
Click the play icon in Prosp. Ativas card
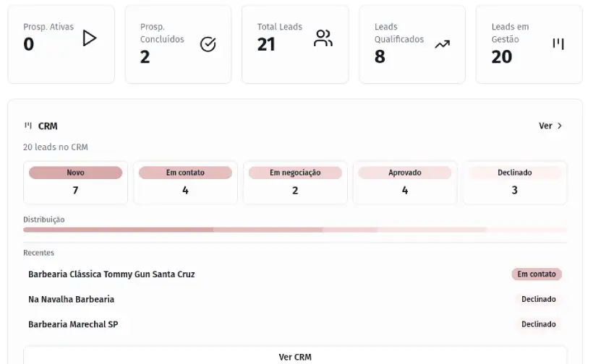point(89,38)
